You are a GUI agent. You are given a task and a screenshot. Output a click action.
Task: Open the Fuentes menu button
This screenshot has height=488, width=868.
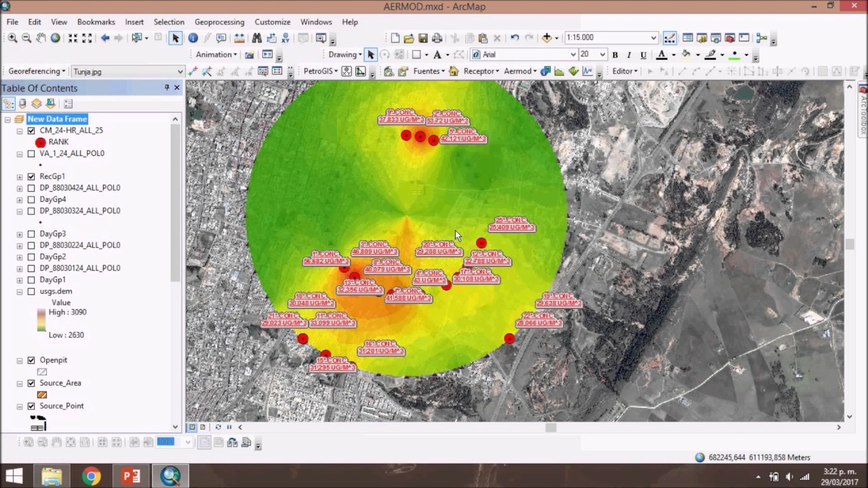[429, 71]
